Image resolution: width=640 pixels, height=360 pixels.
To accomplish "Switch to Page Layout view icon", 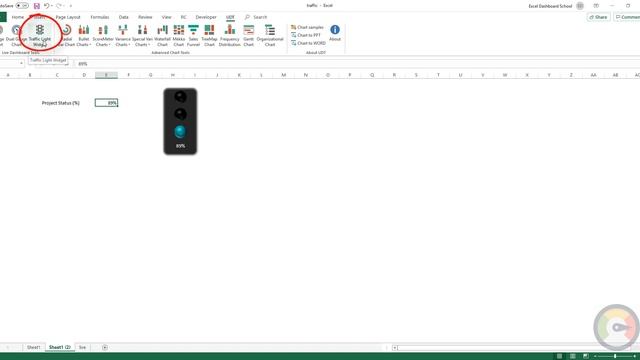I will 573,356.
